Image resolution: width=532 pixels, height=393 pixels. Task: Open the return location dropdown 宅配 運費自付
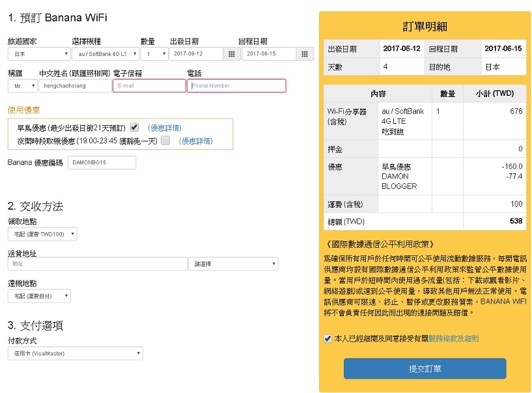(39, 296)
